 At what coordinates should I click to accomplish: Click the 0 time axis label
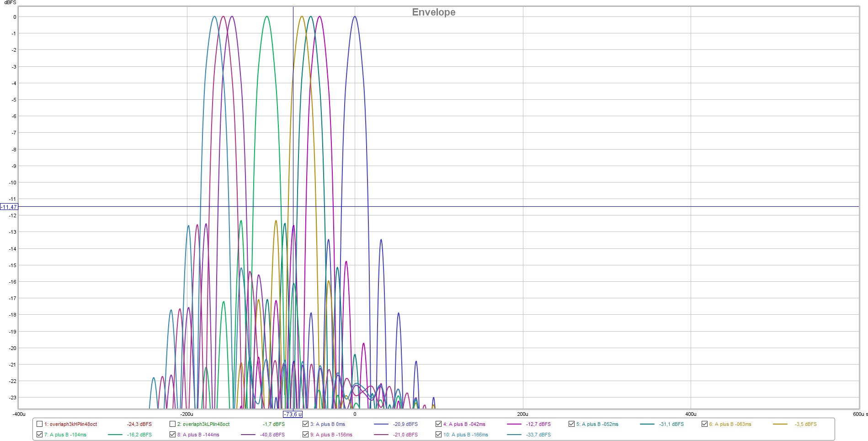click(x=355, y=414)
